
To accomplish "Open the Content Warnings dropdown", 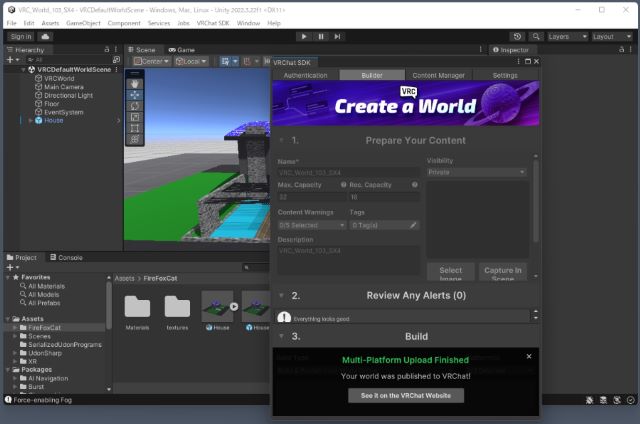I will tap(312, 225).
